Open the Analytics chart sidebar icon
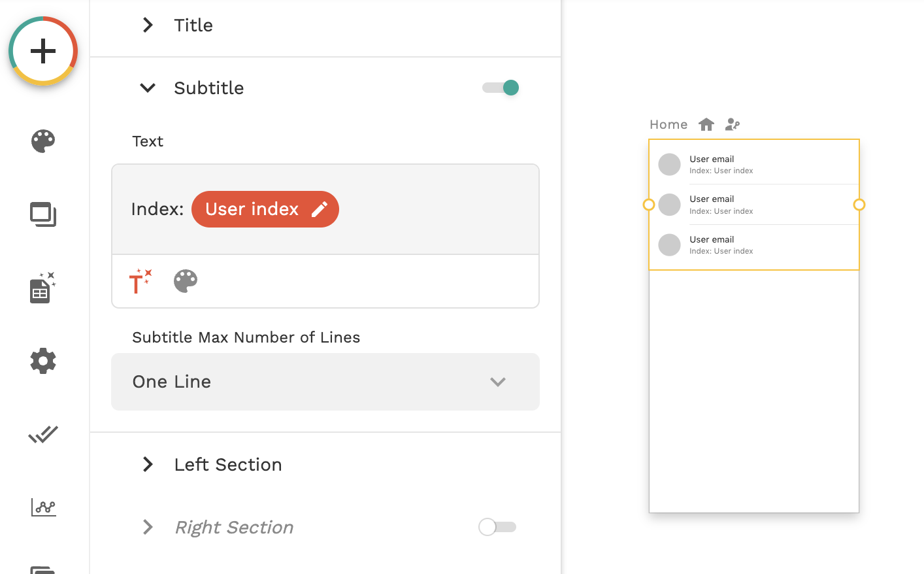Screen dimensions: 924x574 coord(43,507)
